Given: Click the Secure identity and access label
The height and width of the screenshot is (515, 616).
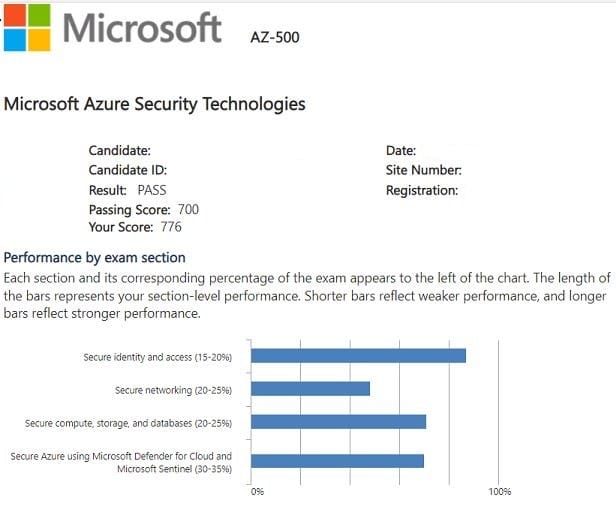Looking at the screenshot, I should 157,356.
